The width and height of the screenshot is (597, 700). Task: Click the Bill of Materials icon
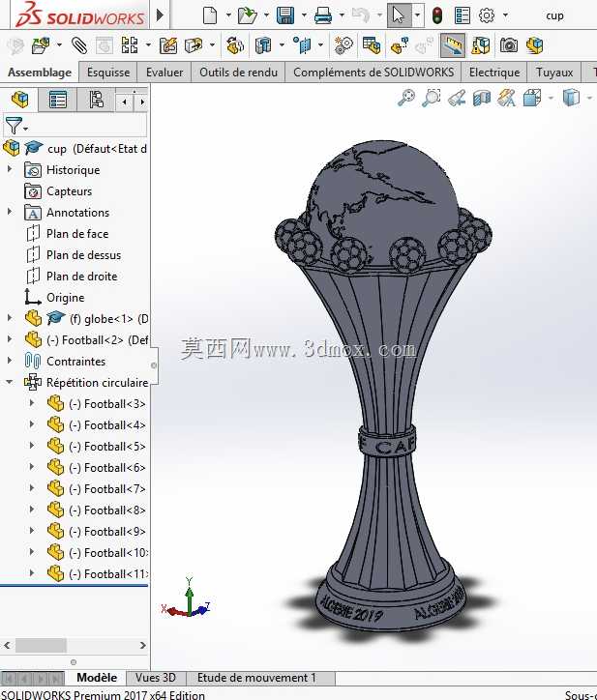[x=372, y=45]
